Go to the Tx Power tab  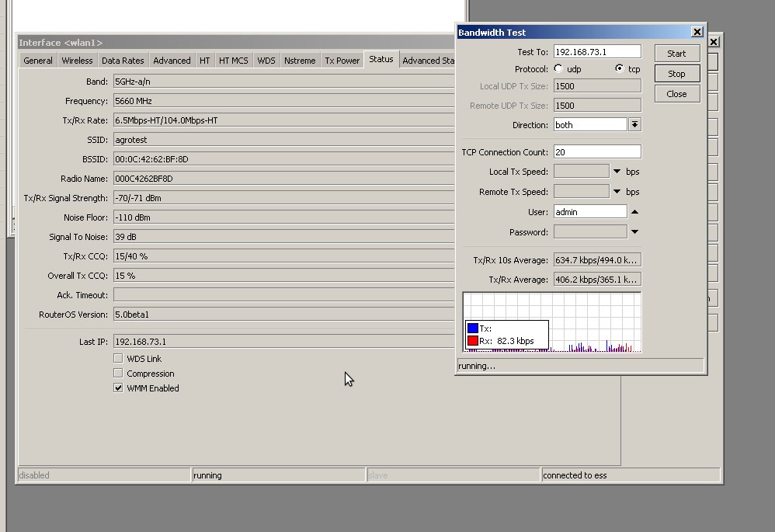pos(342,61)
